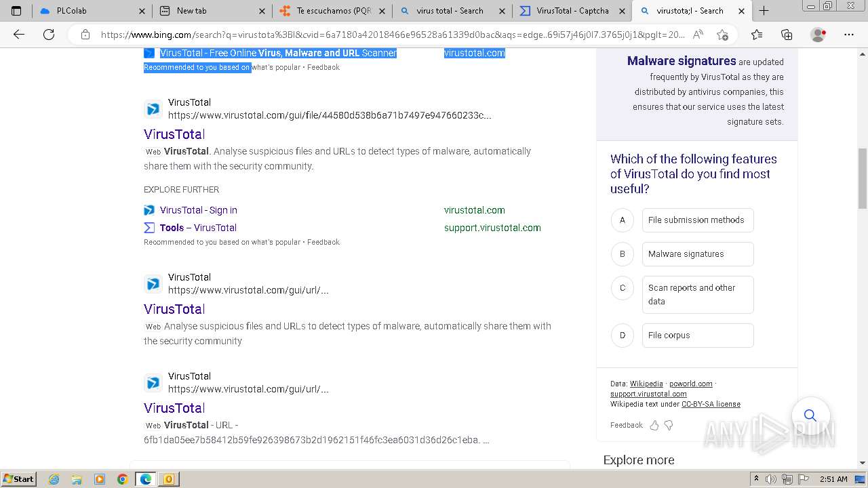Open support.virustotal.com green link
The image size is (868, 488).
(492, 228)
